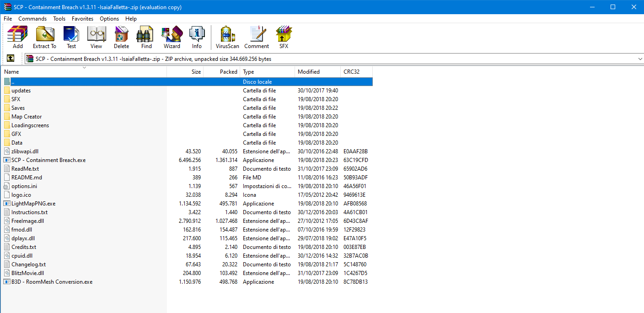Select the Instructions.txt file name
This screenshot has height=313, width=644.
(x=29, y=212)
